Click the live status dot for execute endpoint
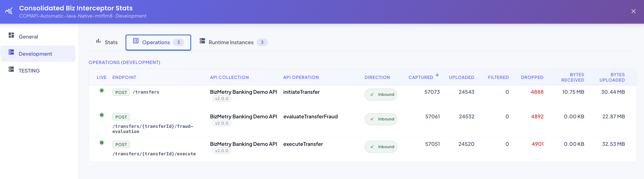This screenshot has width=644, height=179. pyautogui.click(x=102, y=143)
